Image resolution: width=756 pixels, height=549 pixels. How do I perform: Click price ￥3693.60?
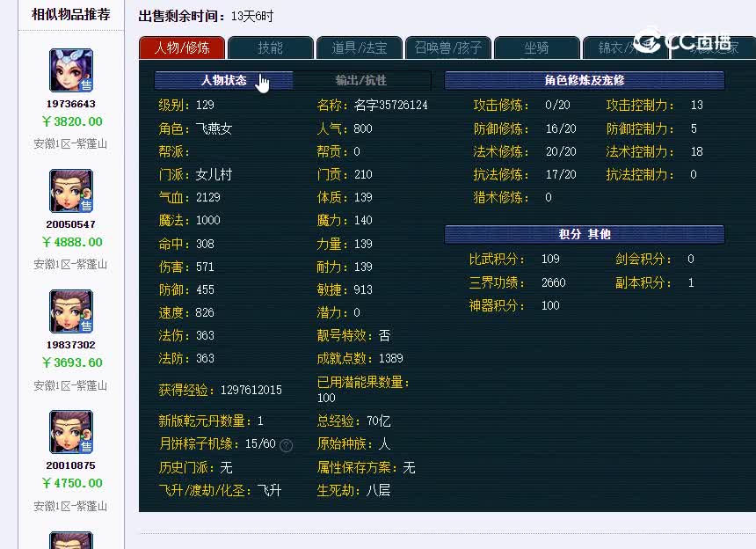[72, 362]
